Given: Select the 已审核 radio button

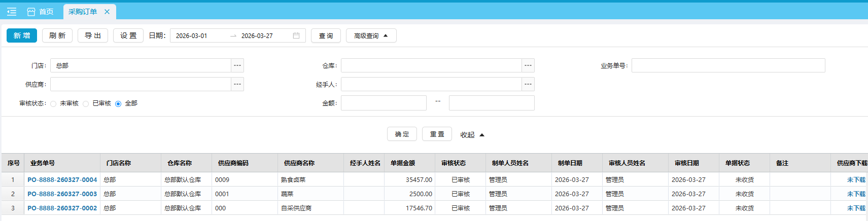Looking at the screenshot, I should click(x=86, y=103).
